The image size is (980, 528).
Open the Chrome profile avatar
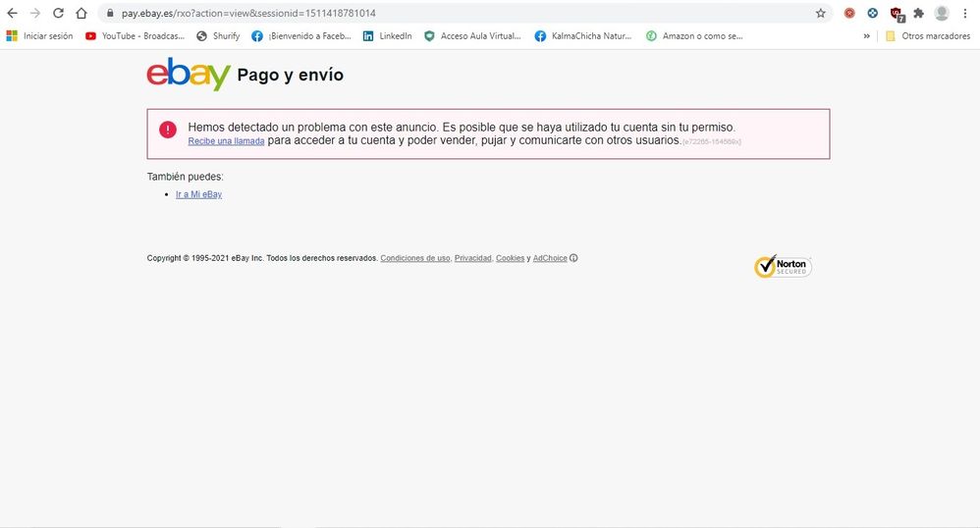point(942,13)
